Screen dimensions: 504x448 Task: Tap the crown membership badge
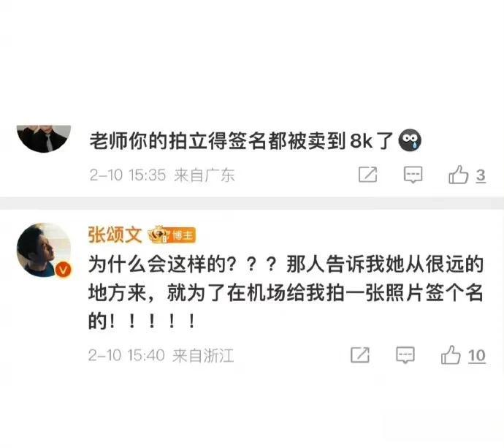click(x=159, y=235)
